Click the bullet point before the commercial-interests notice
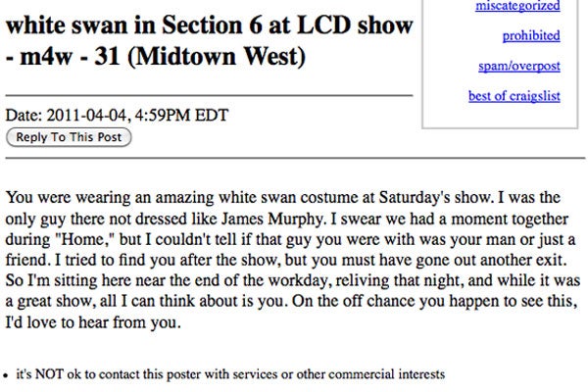 point(9,375)
